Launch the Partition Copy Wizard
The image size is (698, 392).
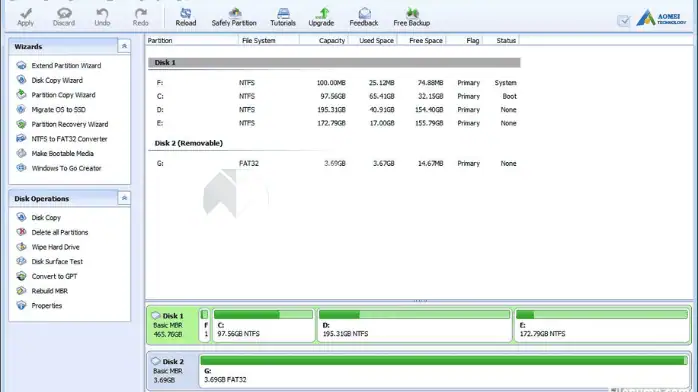[x=63, y=95]
